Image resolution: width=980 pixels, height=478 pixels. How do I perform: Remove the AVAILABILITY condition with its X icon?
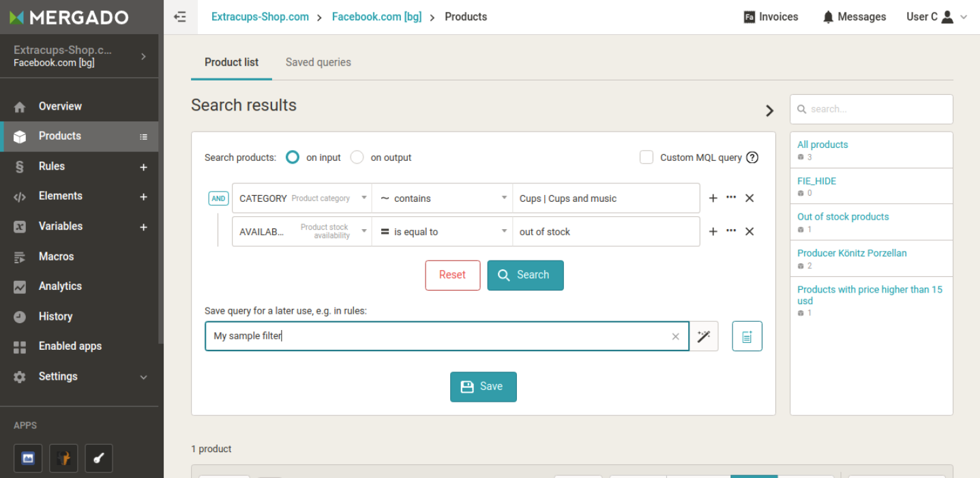point(749,231)
